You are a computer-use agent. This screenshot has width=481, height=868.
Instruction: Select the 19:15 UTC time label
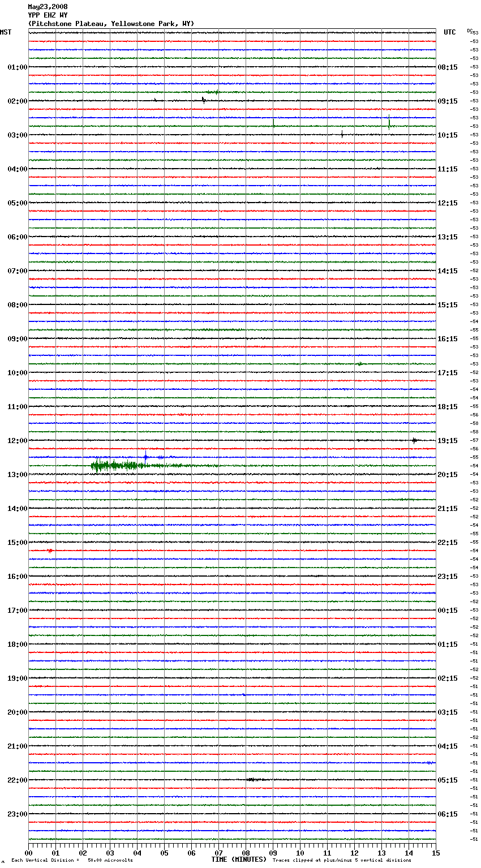pos(448,441)
